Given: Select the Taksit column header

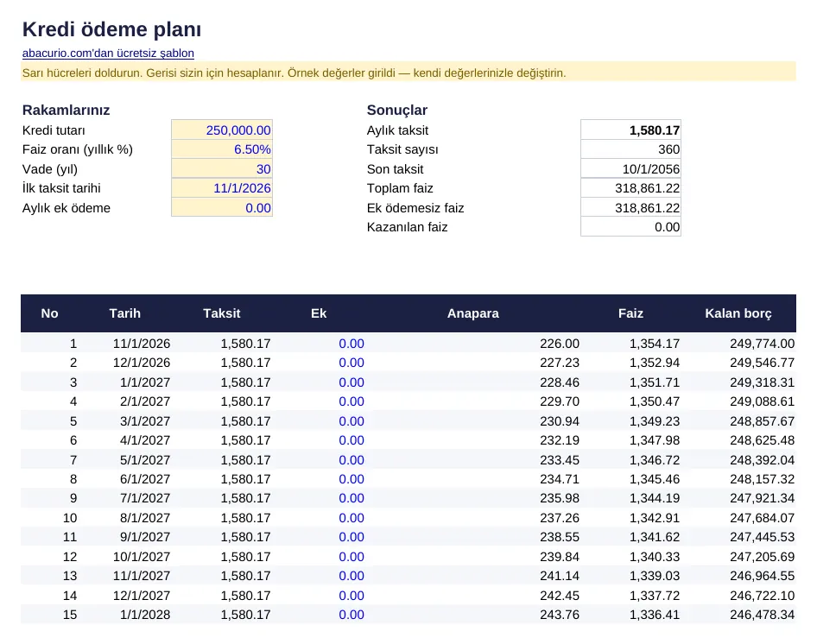Looking at the screenshot, I should point(222,313).
